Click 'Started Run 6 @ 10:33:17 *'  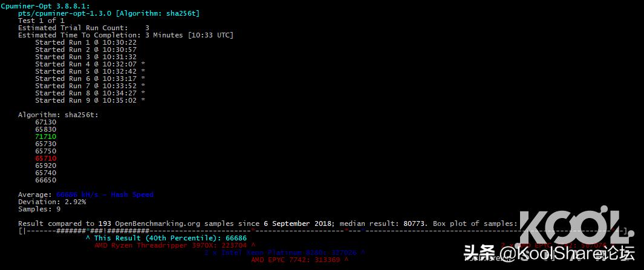90,79
